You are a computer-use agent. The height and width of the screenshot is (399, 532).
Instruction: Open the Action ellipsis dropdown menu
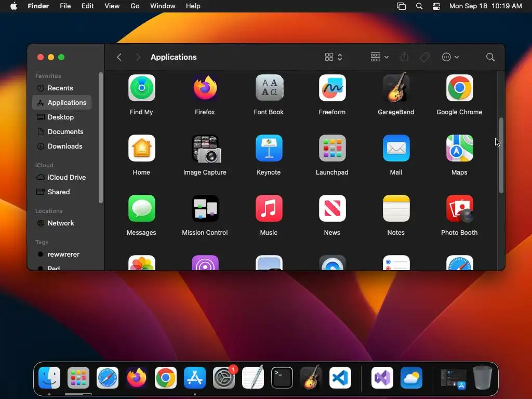tap(450, 57)
